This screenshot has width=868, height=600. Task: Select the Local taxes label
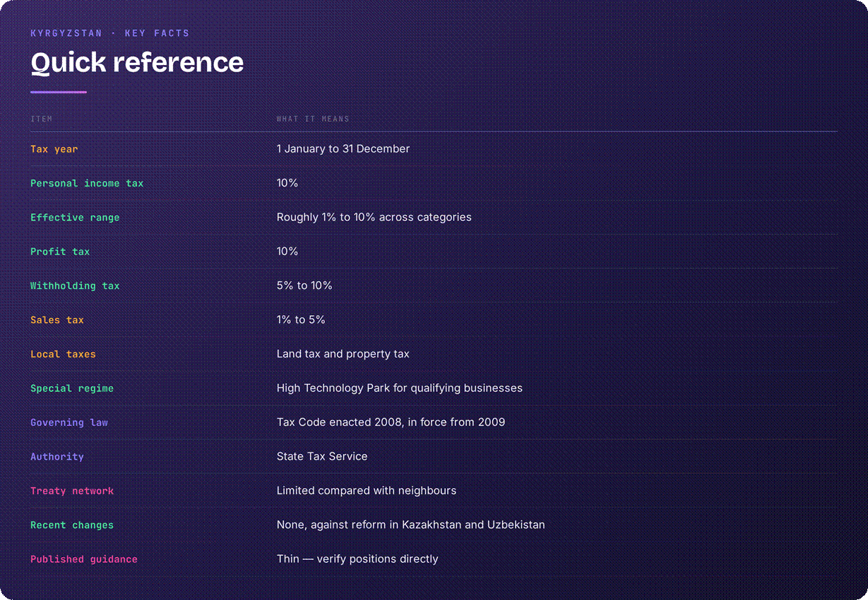63,354
